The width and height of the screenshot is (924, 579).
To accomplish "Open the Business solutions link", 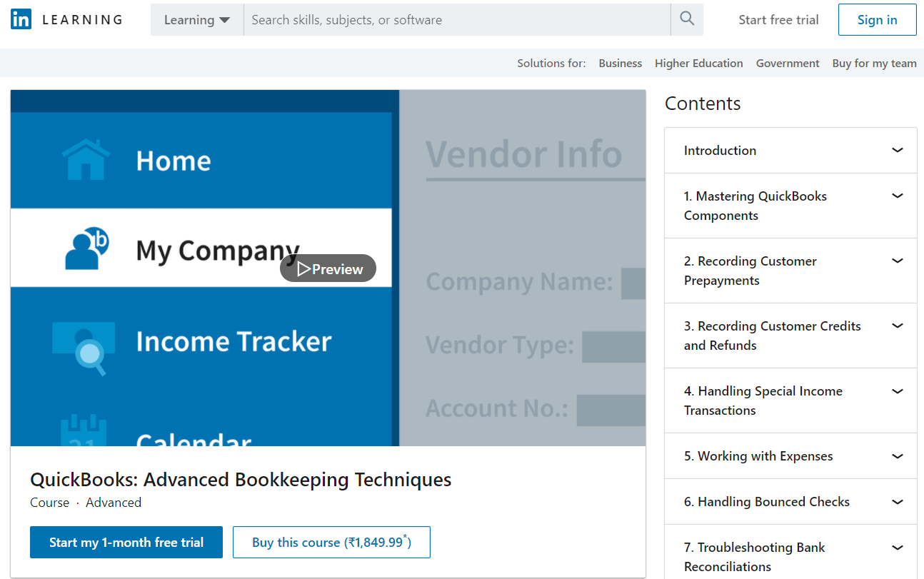I will (620, 63).
